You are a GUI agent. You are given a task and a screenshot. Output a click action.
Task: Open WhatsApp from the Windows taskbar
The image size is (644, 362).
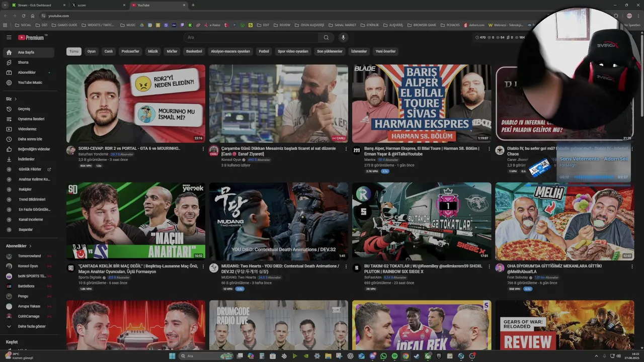pyautogui.click(x=383, y=356)
